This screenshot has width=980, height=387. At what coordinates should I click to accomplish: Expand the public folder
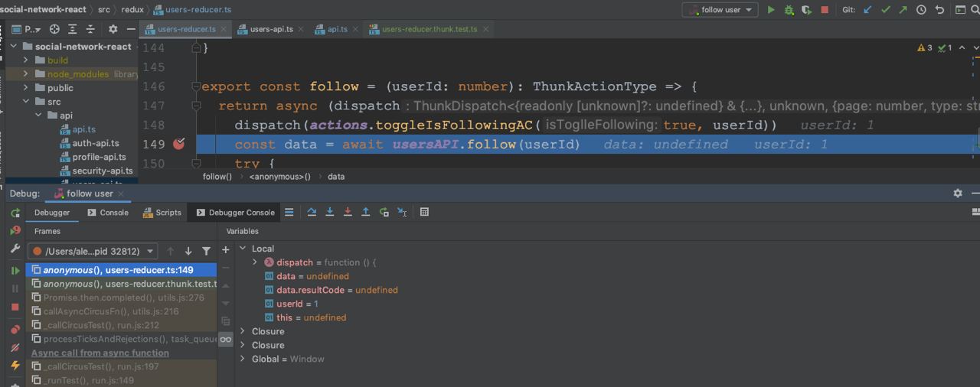tap(25, 88)
